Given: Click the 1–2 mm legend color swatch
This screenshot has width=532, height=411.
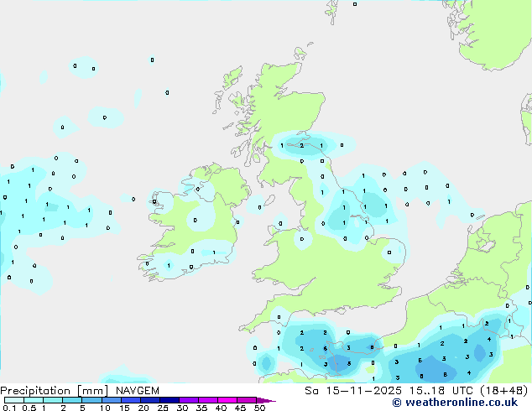Looking at the screenshot, I should pos(53,400).
